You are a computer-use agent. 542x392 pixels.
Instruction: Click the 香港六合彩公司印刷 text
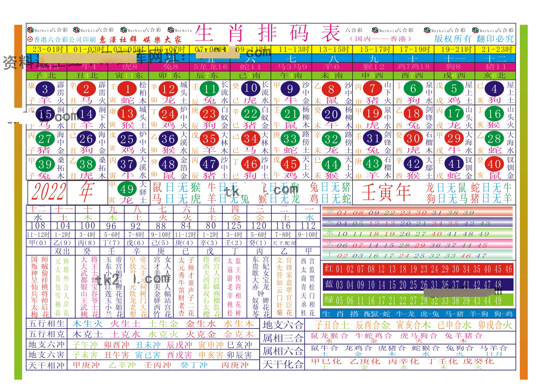click(x=65, y=40)
